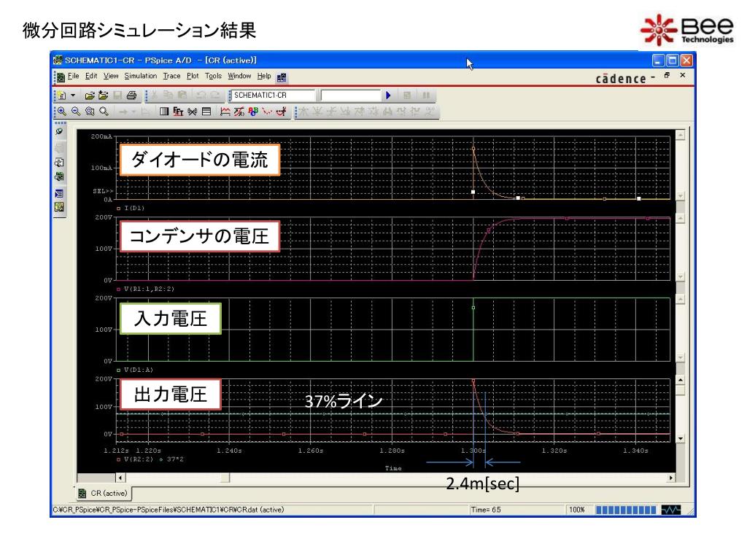Image resolution: width=747 pixels, height=560 pixels.
Task: Select the CR (active) tab
Action: pos(104,494)
